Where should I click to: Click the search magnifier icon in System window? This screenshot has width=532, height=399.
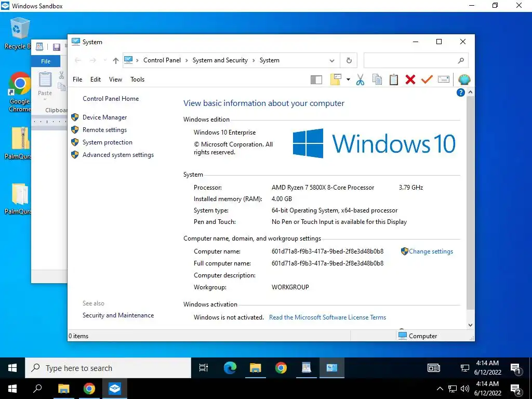coord(461,60)
